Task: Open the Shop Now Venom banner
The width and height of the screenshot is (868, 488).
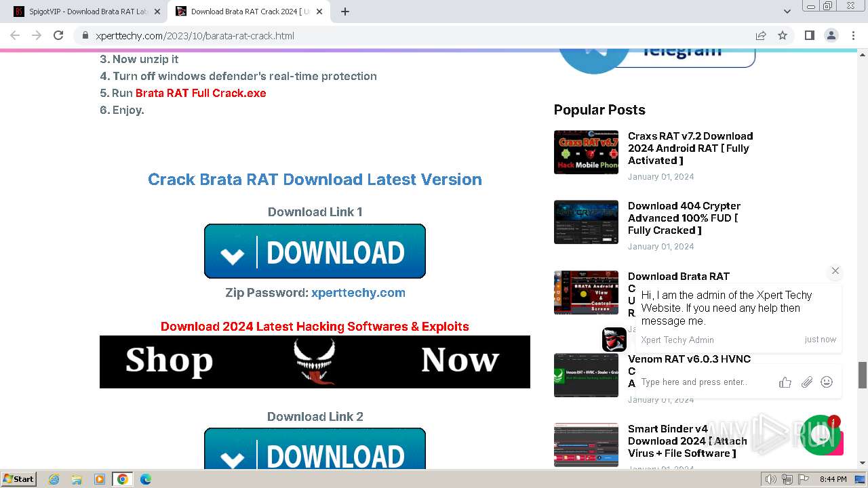Action: point(315,362)
